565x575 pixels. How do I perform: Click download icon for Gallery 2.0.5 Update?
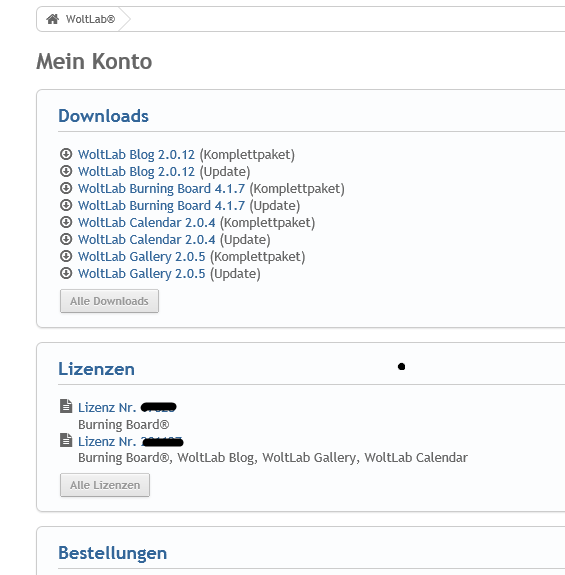pos(66,273)
